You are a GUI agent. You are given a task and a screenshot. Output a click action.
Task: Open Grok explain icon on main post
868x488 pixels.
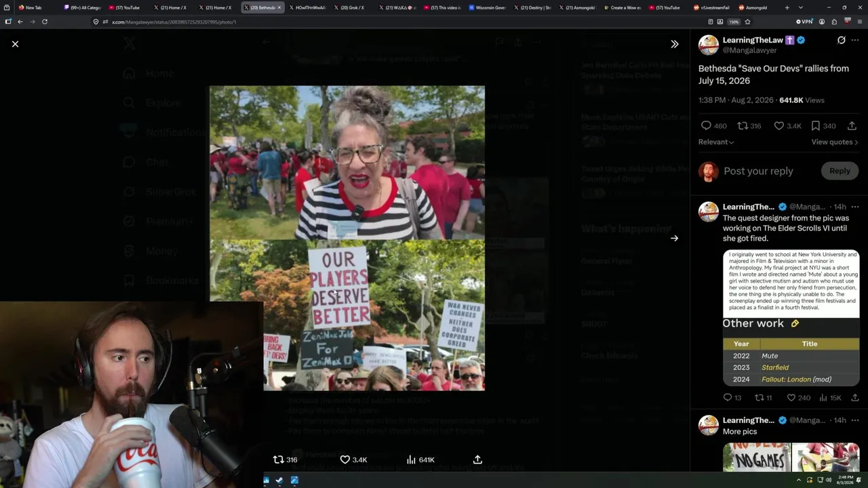(842, 40)
